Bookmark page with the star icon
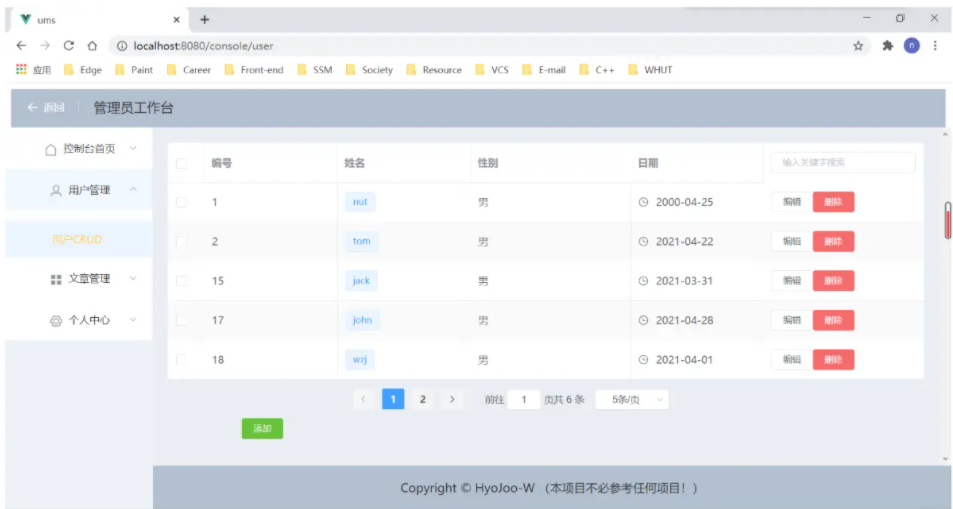This screenshot has width=953, height=509. (x=858, y=46)
